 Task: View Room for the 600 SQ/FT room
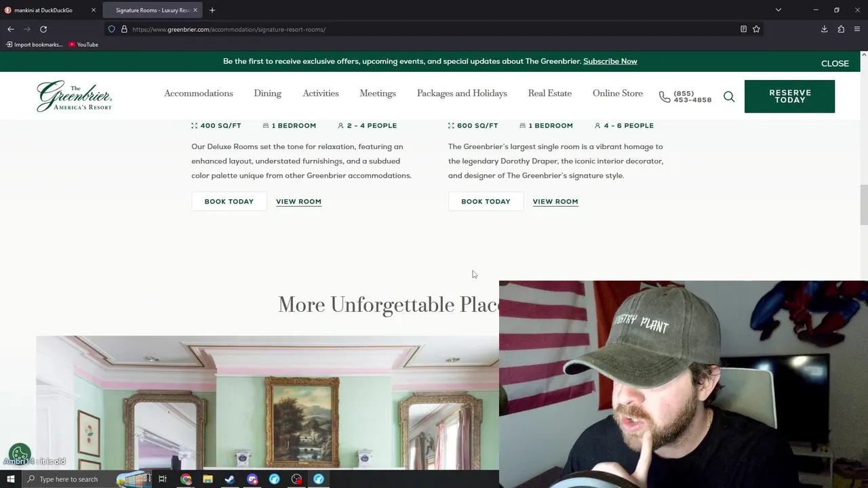[555, 201]
